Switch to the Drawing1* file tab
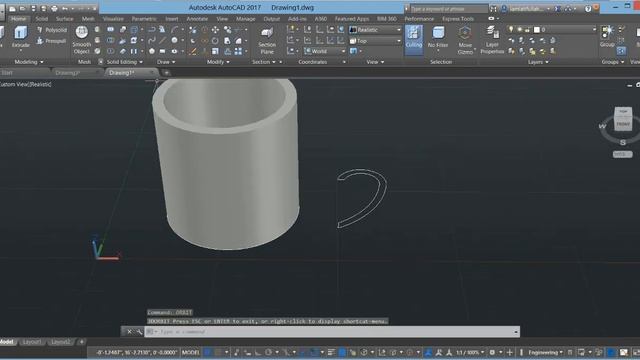Image resolution: width=640 pixels, height=360 pixels. tap(122, 73)
